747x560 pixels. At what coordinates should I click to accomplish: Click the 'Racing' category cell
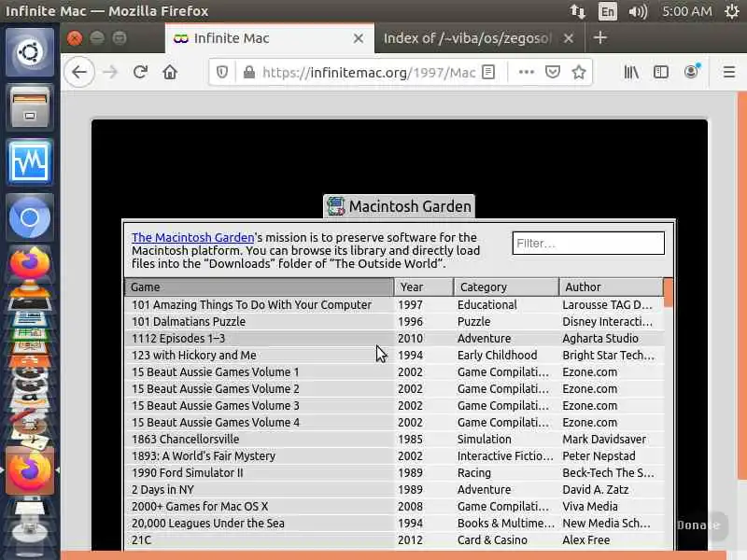(474, 473)
